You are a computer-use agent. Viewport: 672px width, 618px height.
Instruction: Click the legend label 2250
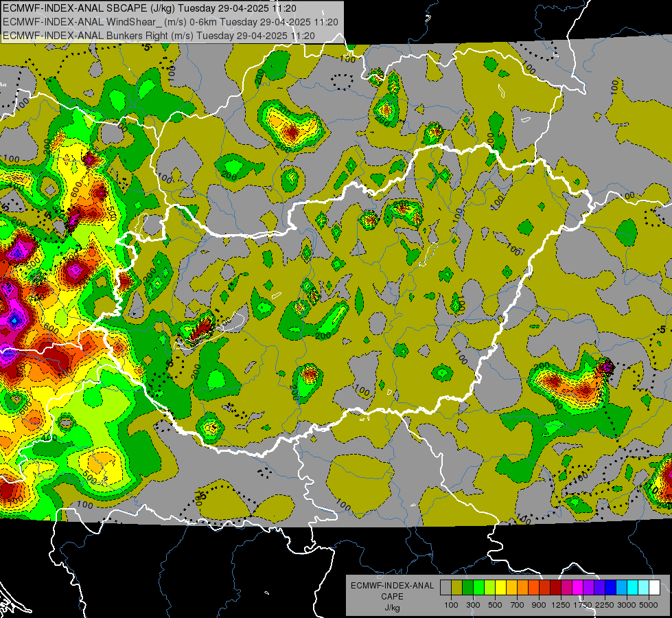[605, 605]
